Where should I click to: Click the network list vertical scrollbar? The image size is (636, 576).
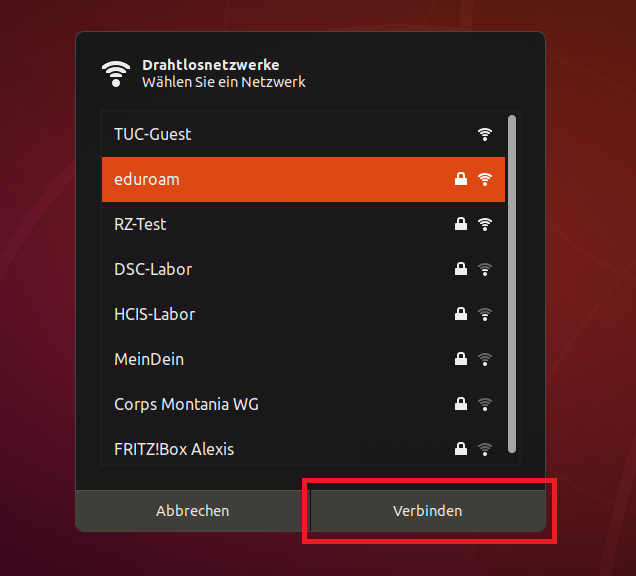(512, 284)
